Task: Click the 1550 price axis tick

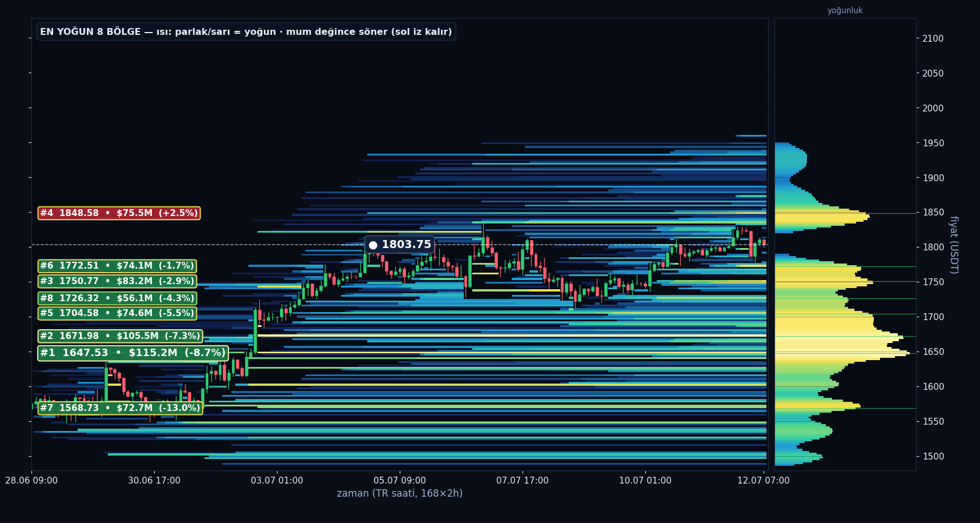Action: (933, 421)
